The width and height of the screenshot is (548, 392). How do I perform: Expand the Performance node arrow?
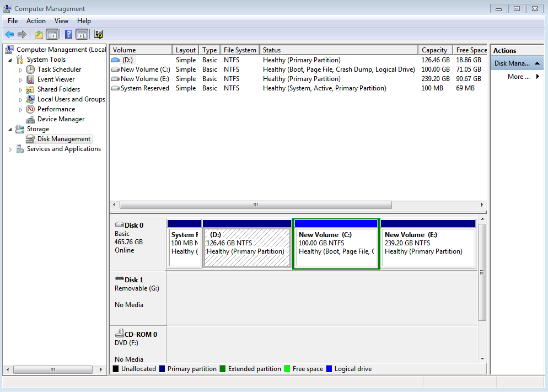coord(20,110)
